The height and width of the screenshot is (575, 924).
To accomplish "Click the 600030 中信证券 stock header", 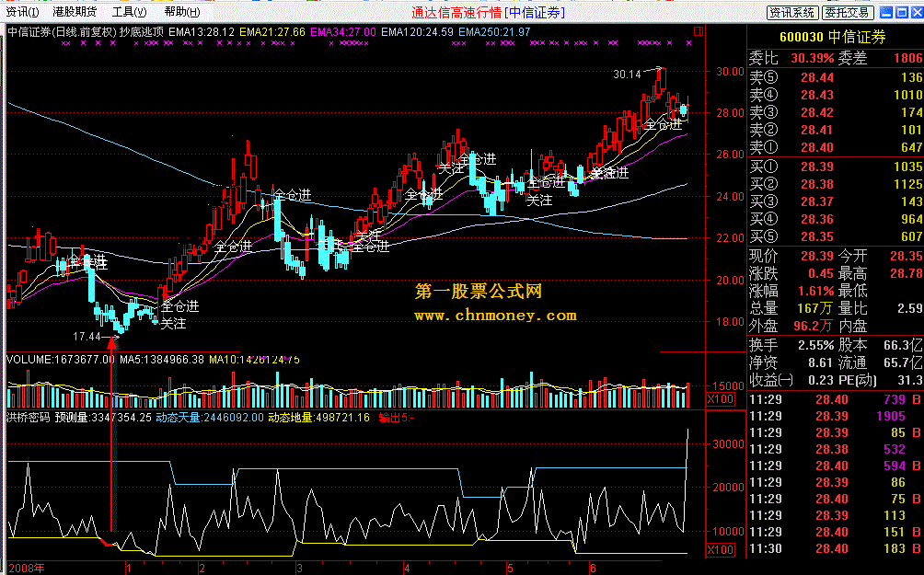I will click(832, 37).
